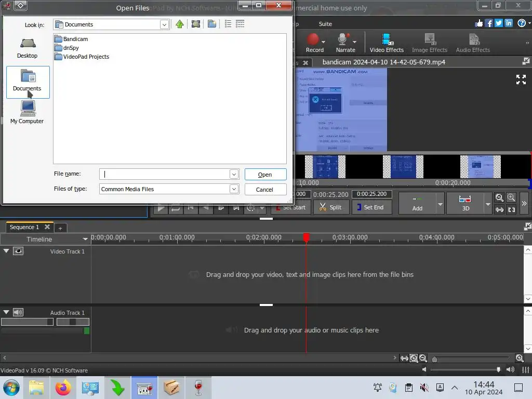Open the audio mixer settings icon

[526, 369]
